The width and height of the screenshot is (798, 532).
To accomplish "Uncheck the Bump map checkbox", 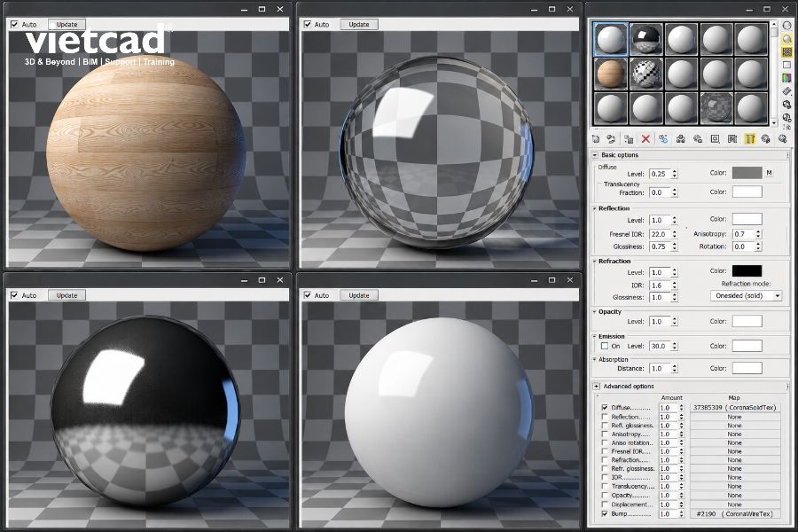I will (605, 514).
